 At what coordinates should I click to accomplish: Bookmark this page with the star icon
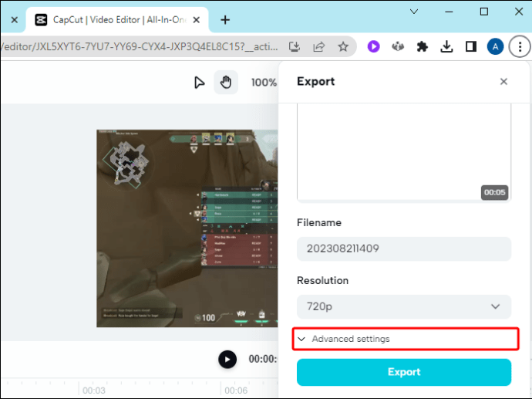tap(343, 46)
